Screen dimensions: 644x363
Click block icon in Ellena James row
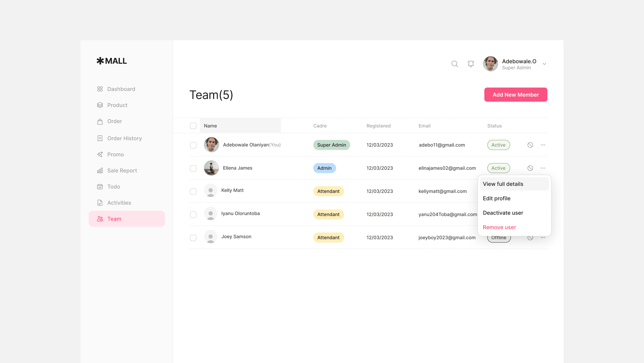(x=530, y=168)
